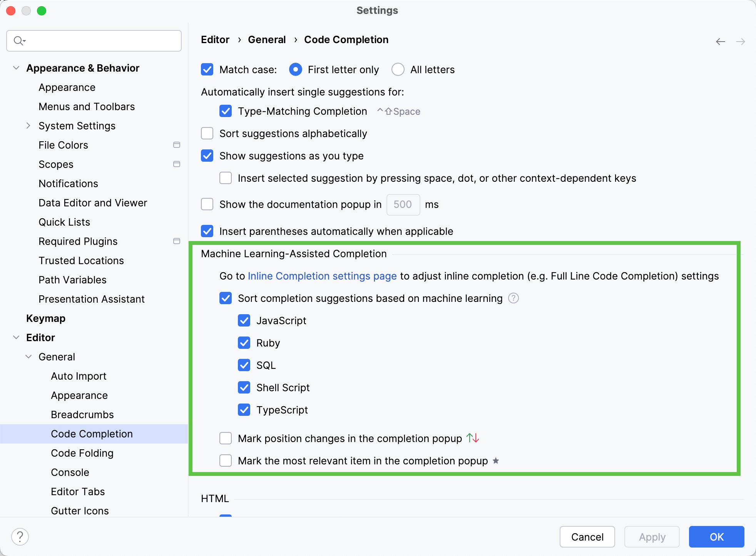Viewport: 756px width, 556px height.
Task: Click General in the breadcrumb path
Action: tap(267, 39)
